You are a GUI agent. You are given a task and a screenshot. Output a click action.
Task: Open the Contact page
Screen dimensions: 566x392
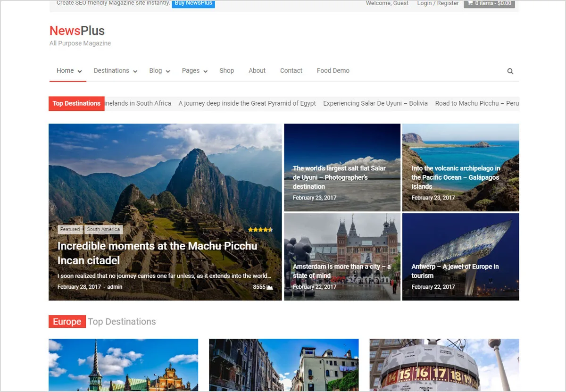[x=291, y=71]
